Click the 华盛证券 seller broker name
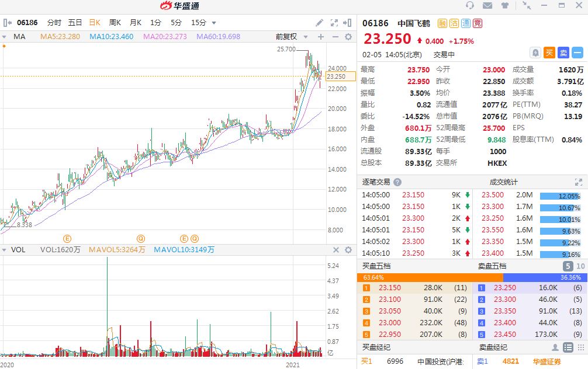The height and width of the screenshot is (369, 588). (x=547, y=361)
